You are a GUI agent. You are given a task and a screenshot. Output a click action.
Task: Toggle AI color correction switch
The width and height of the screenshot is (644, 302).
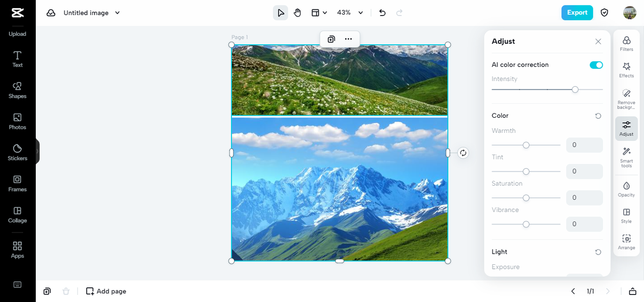click(x=596, y=65)
